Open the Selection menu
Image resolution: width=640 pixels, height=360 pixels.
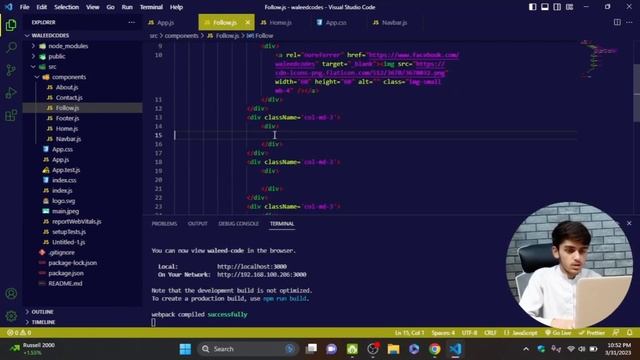coord(67,7)
